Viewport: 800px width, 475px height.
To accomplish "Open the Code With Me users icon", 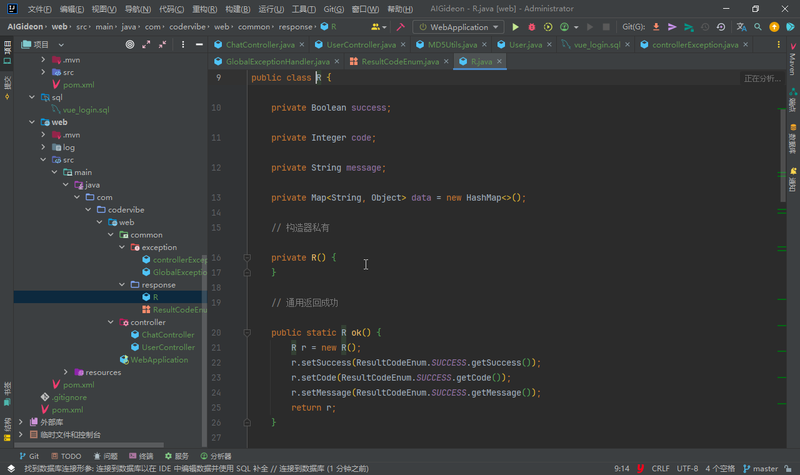I will [379, 27].
